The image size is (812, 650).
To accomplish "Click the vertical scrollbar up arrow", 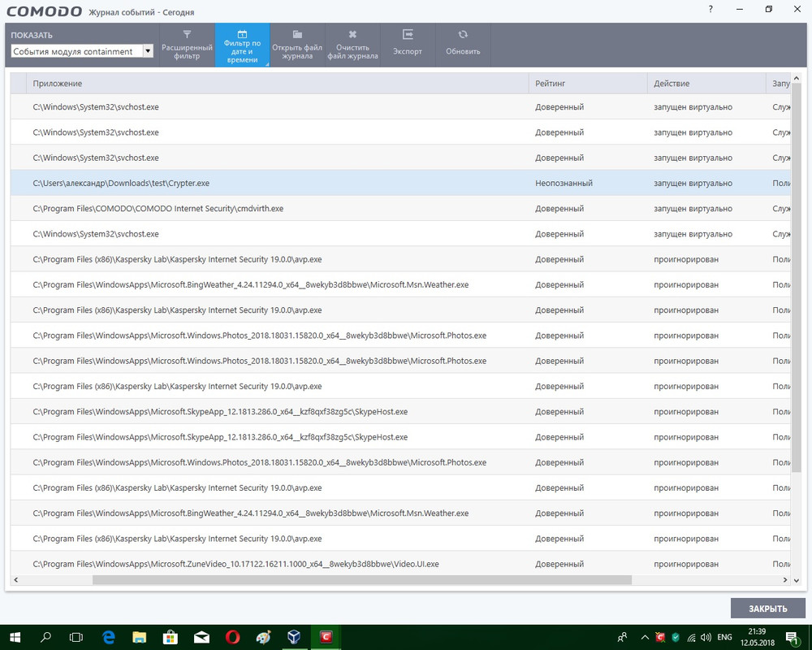I will tap(797, 78).
